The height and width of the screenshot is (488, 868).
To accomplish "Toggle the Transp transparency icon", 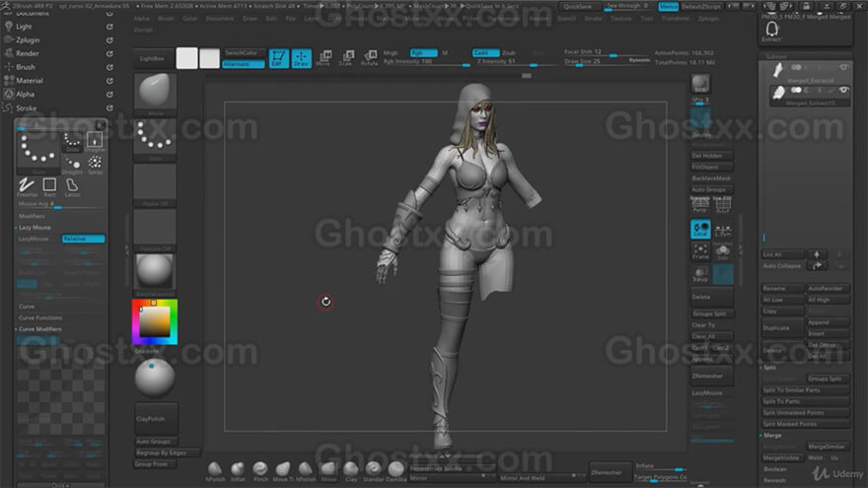I will click(x=700, y=274).
